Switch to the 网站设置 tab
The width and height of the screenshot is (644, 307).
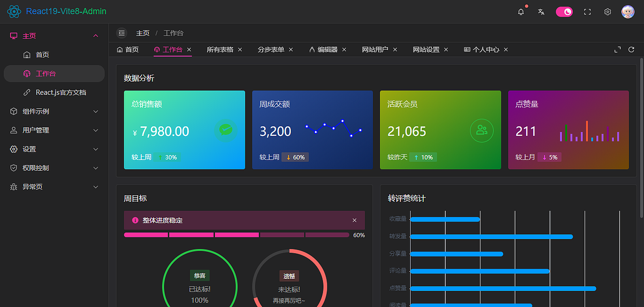pyautogui.click(x=426, y=49)
